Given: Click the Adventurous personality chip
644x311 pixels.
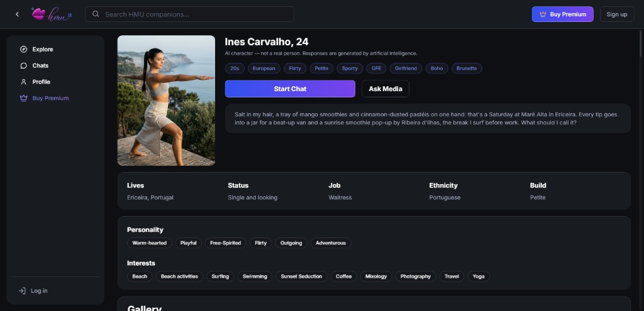Looking at the screenshot, I should pyautogui.click(x=331, y=243).
